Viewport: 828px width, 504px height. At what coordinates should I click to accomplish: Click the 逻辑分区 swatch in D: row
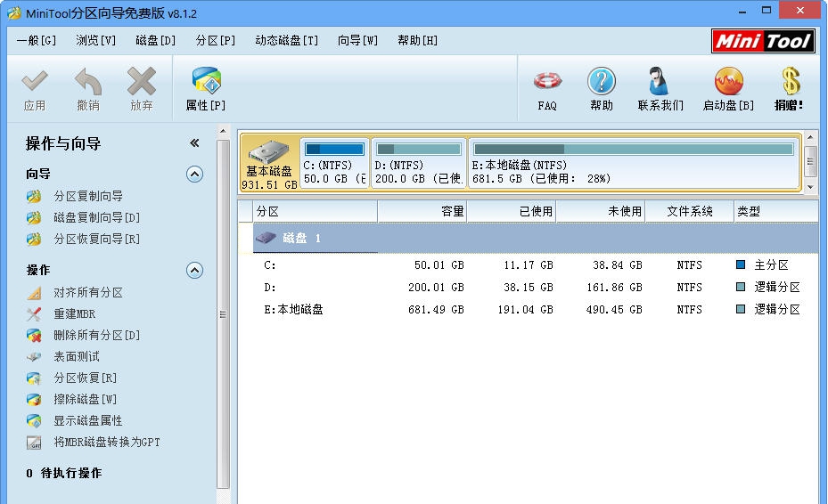[x=741, y=287]
